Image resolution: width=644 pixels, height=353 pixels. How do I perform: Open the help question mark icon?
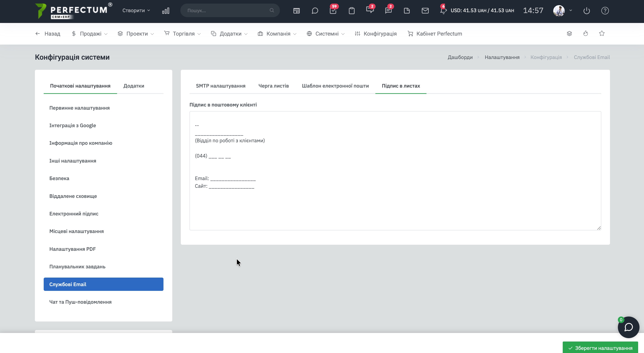(605, 11)
